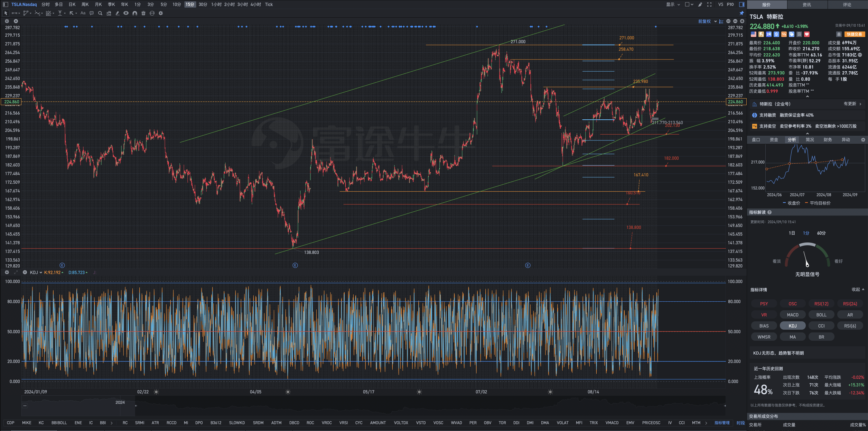Open the KDJ indicator selector dropdown
The width and height of the screenshot is (868, 431).
coord(36,272)
